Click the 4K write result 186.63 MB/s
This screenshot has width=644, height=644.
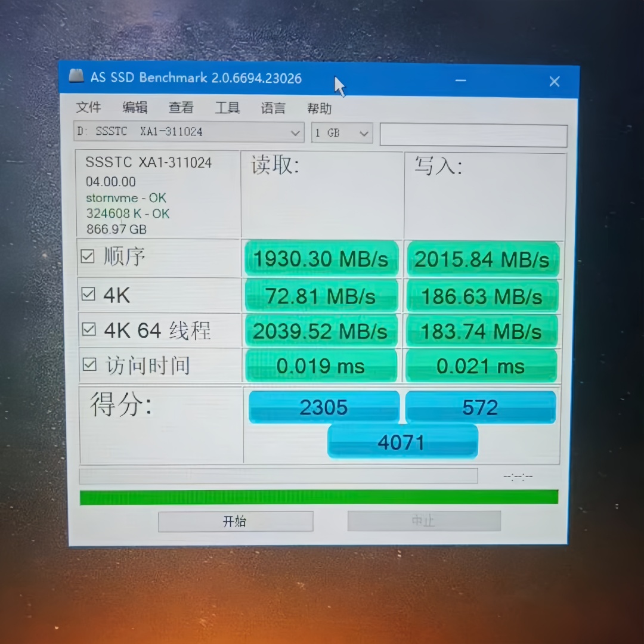tap(482, 296)
